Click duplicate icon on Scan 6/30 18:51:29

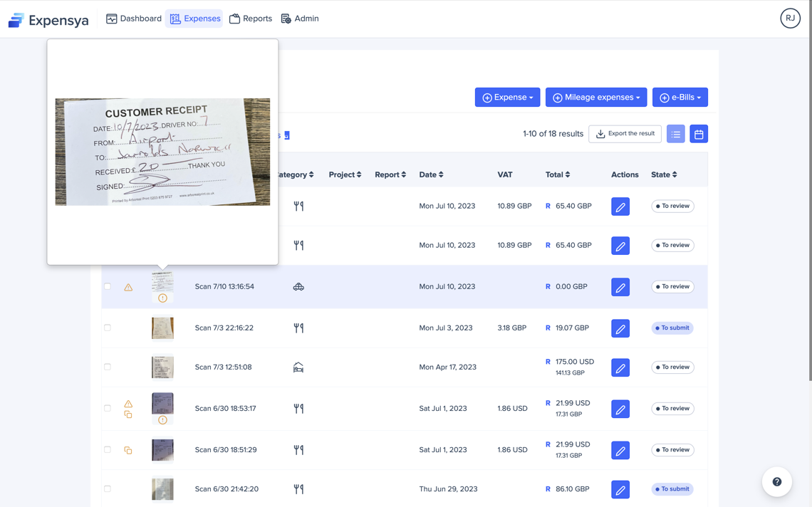click(128, 450)
